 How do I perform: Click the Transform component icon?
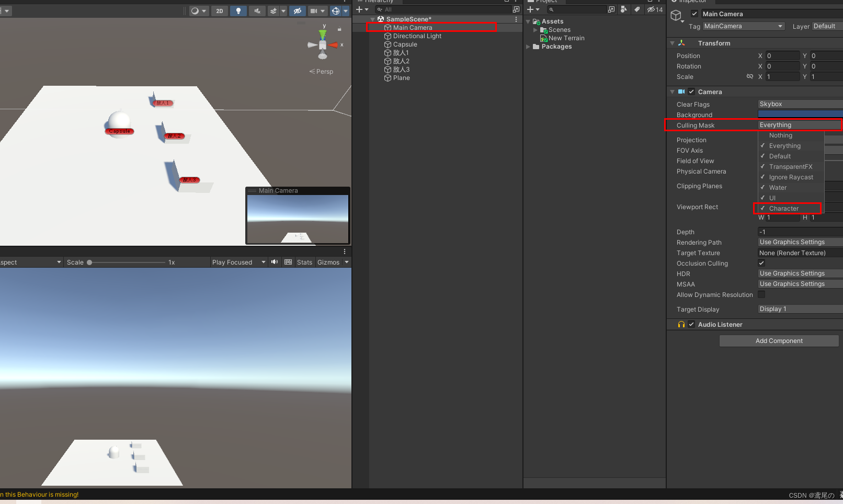pyautogui.click(x=682, y=43)
